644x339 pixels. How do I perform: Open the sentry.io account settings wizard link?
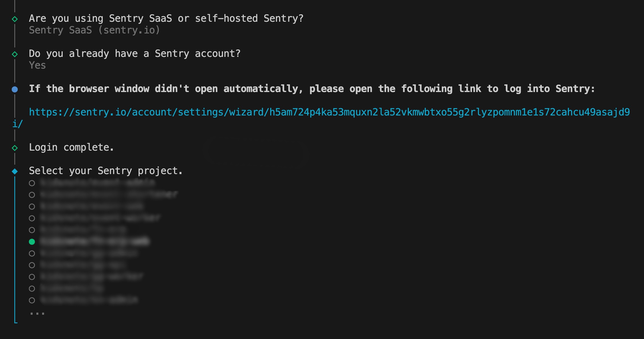[329, 112]
